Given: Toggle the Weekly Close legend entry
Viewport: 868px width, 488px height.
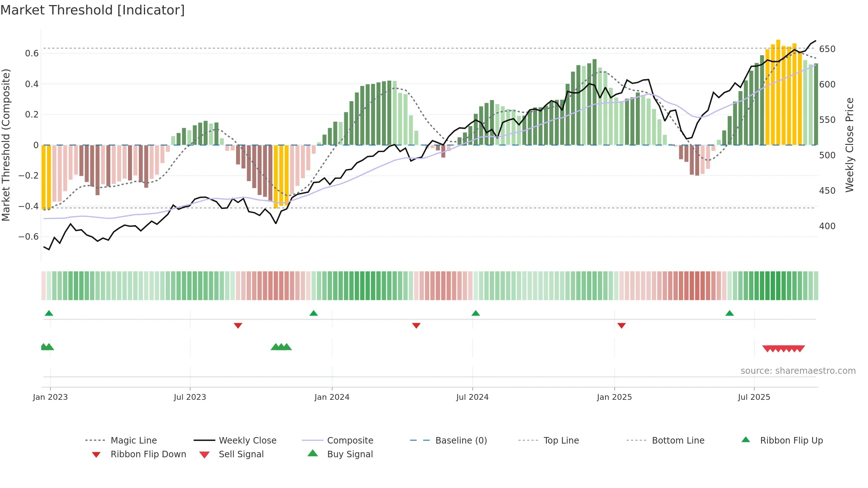Looking at the screenshot, I should coord(235,440).
